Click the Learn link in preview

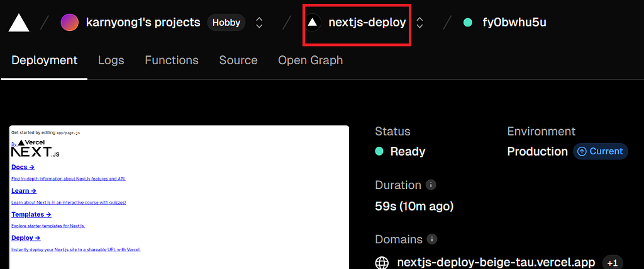tap(24, 191)
